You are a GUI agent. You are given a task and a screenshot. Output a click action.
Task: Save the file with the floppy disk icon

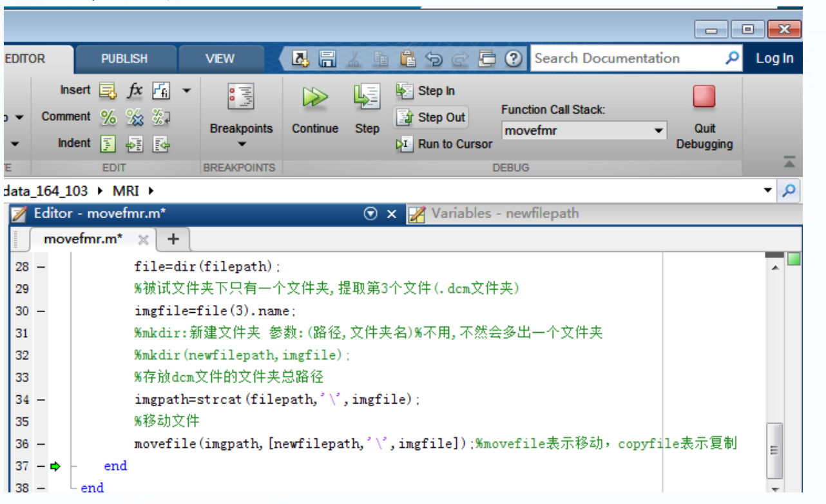[328, 59]
